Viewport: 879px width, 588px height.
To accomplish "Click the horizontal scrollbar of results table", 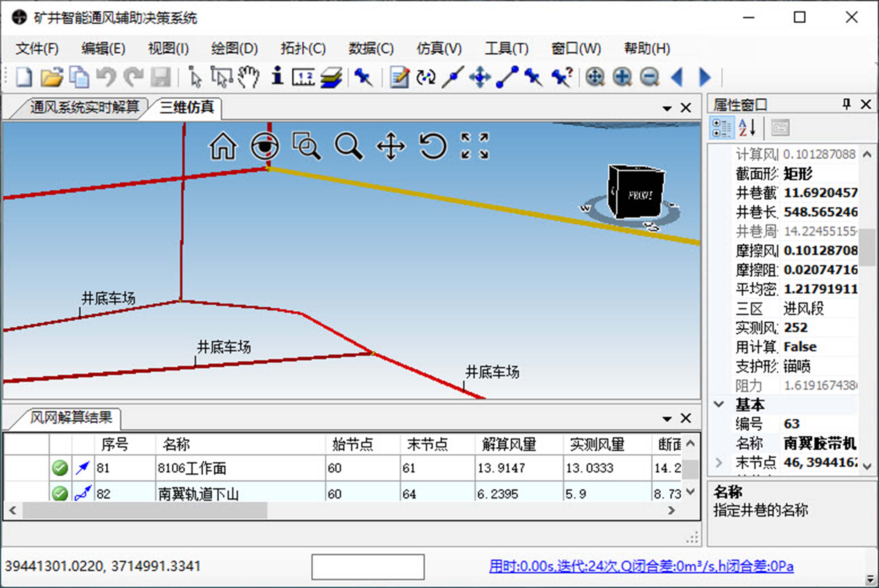I will click(x=145, y=510).
